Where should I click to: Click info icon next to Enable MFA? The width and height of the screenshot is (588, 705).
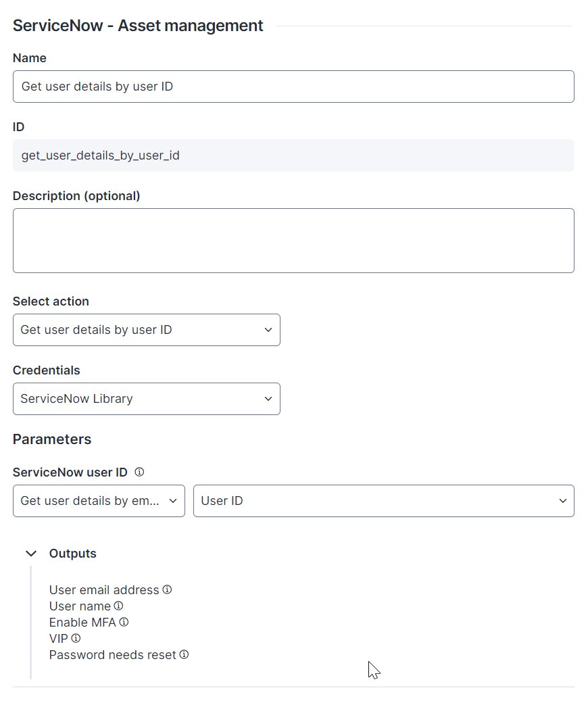tap(124, 622)
